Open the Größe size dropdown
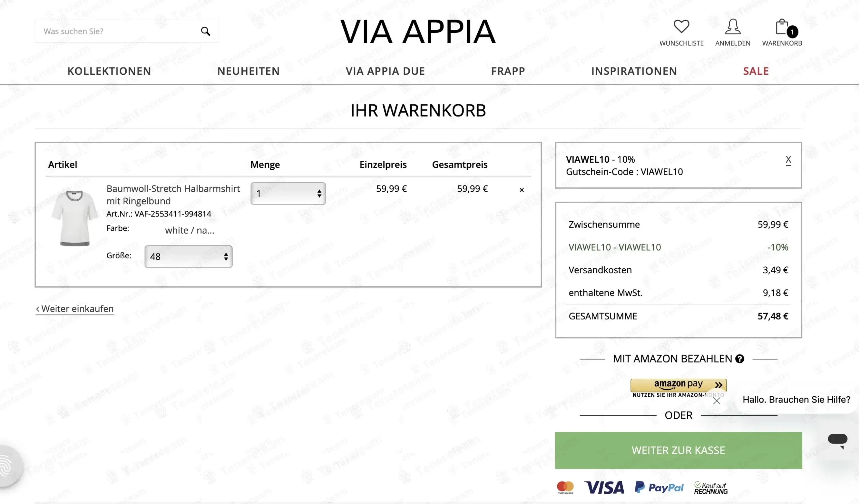This screenshot has width=859, height=504. click(188, 257)
